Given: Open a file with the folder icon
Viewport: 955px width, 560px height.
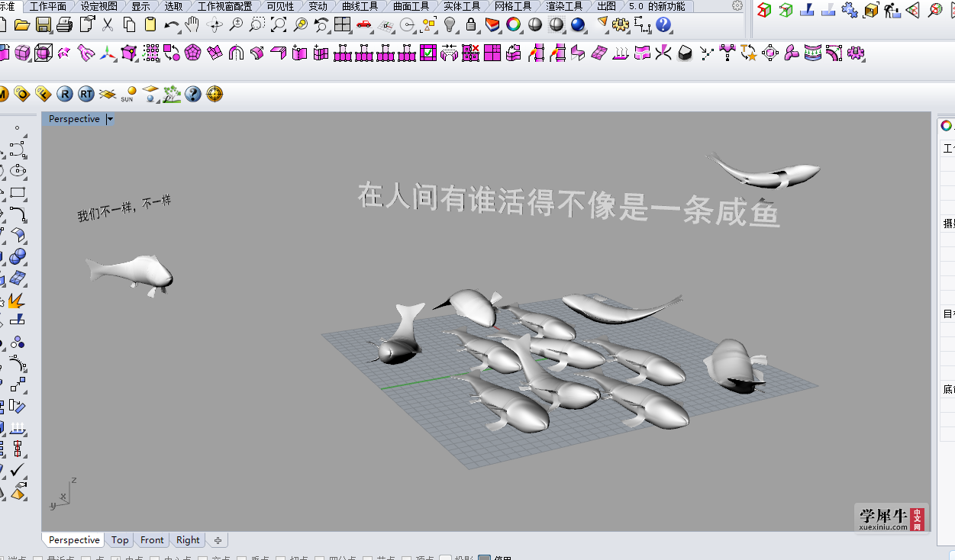Looking at the screenshot, I should point(22,24).
